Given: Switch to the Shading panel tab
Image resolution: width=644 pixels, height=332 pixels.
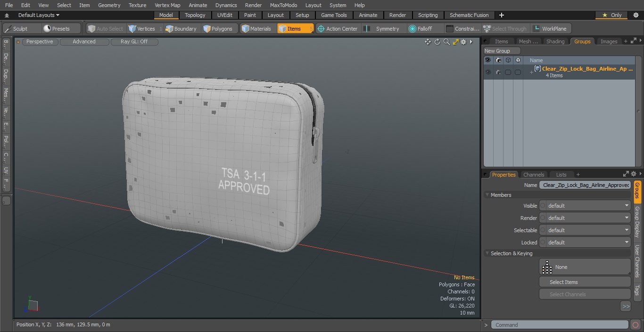Looking at the screenshot, I should coord(555,41).
